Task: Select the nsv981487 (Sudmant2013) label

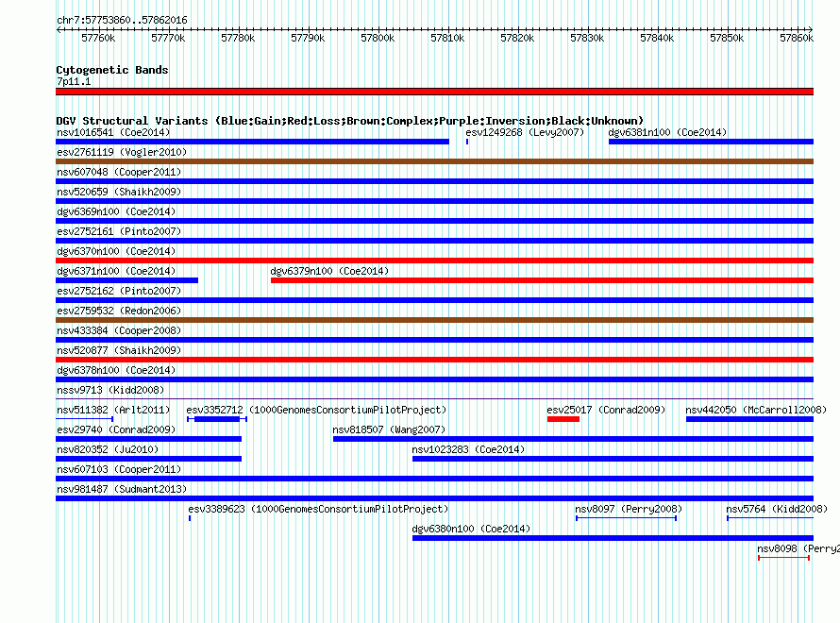Action: click(x=122, y=489)
